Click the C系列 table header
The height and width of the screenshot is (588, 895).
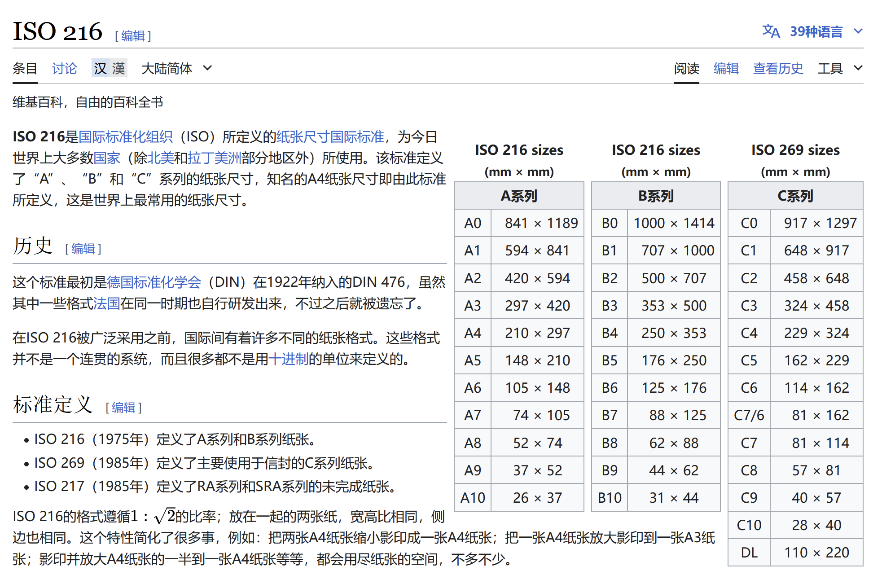point(795,196)
